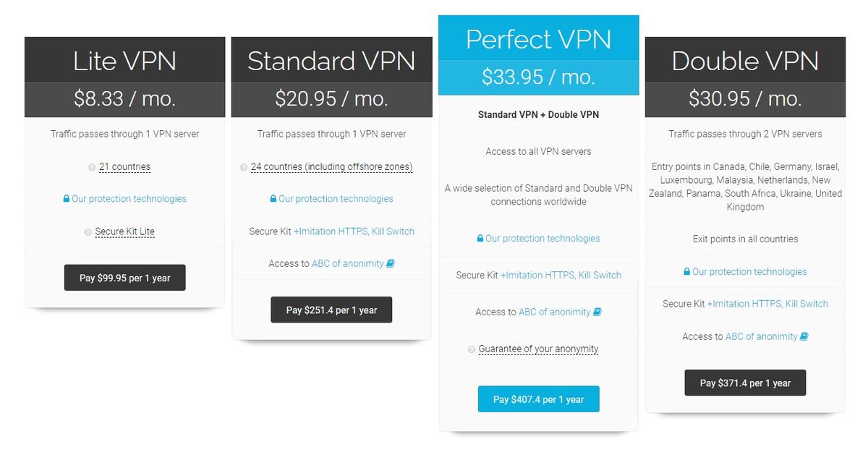The width and height of the screenshot is (868, 460).
Task: Select the Perfect VPN plan header
Action: coord(538,40)
